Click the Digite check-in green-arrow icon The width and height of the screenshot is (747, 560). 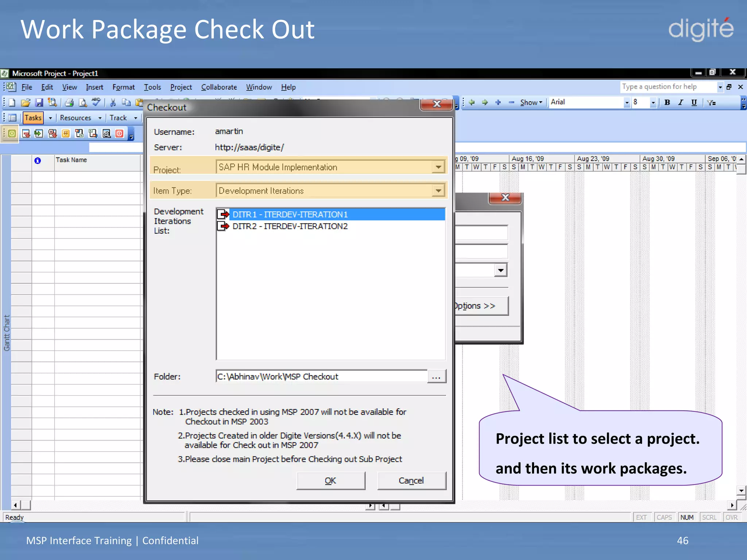pos(39,133)
